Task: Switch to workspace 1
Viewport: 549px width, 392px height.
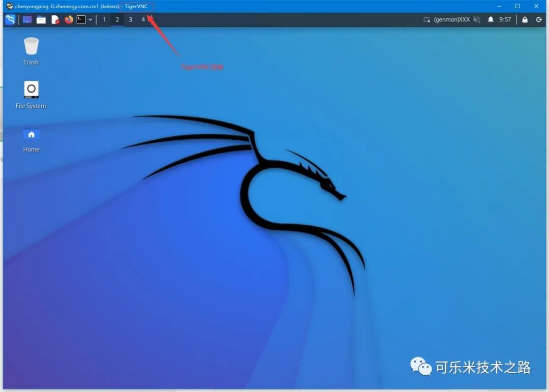Action: (104, 20)
